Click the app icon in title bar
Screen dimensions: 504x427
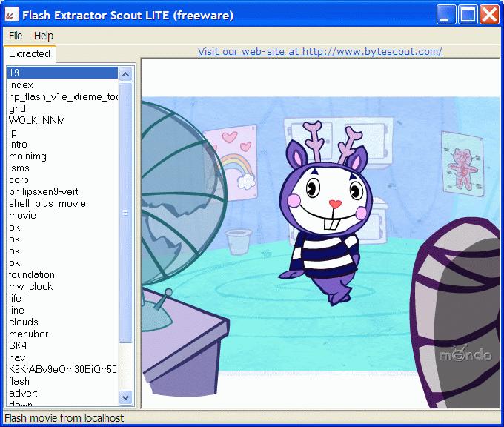12,15
